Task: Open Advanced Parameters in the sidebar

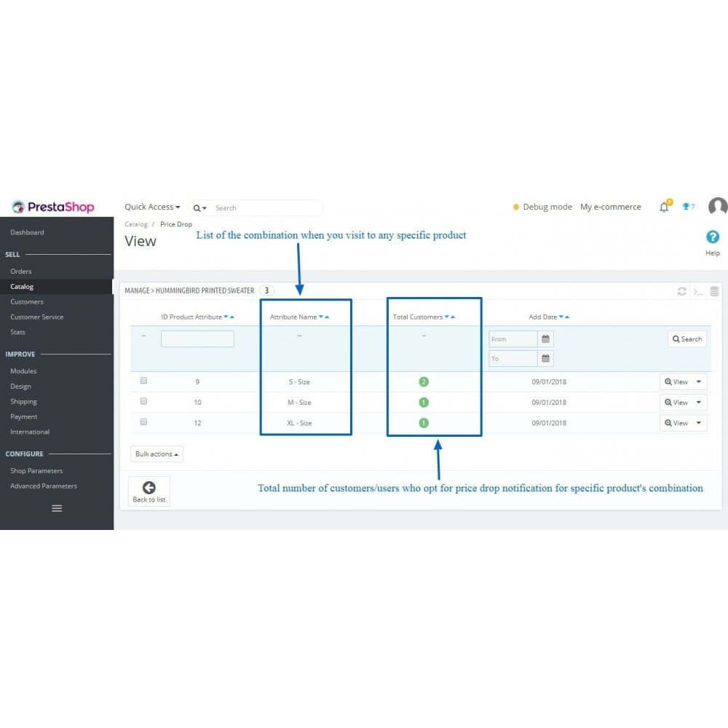Action: (x=44, y=486)
